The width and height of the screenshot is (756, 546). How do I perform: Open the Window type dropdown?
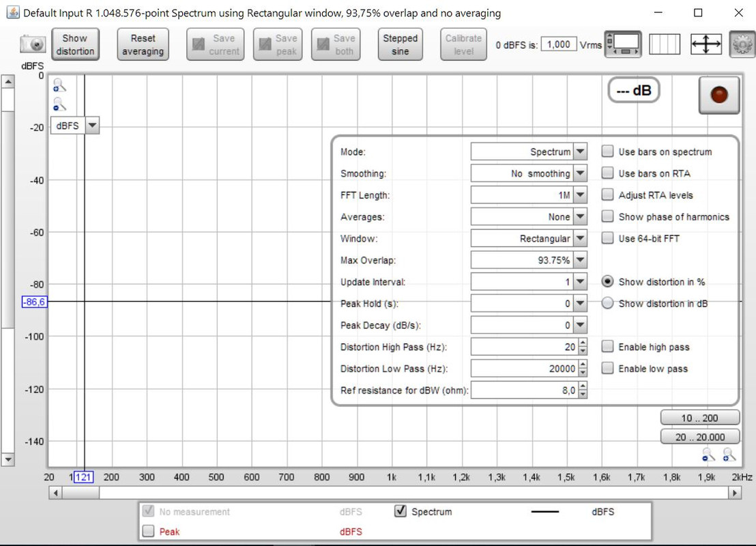point(581,238)
